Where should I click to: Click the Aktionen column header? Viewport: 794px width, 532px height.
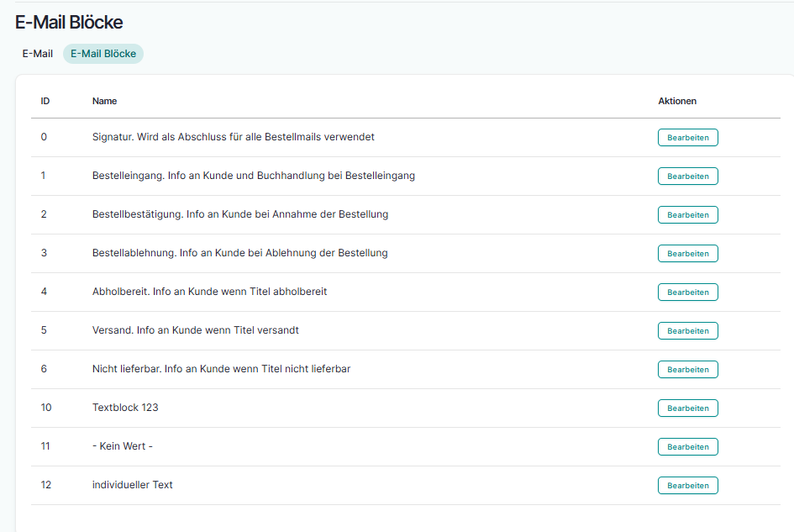[x=677, y=101]
